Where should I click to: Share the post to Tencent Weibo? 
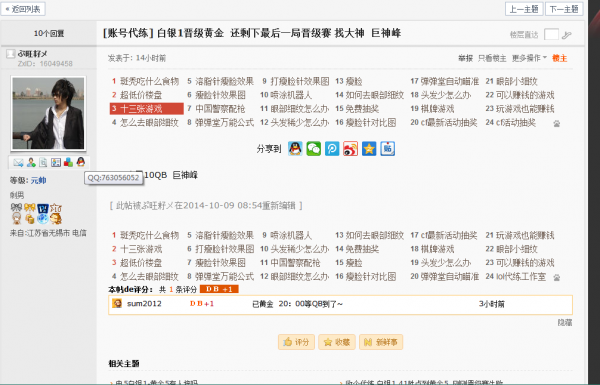[x=332, y=148]
